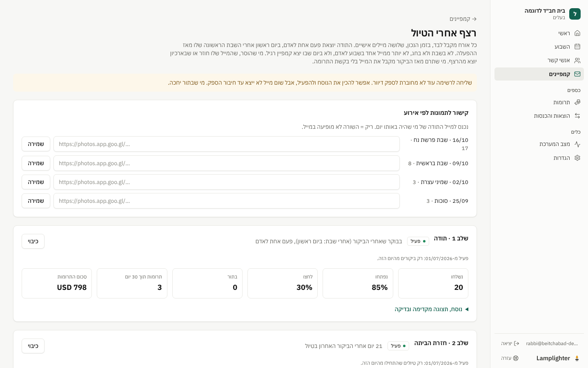Turn off stage 1 with כיבוי button
The height and width of the screenshot is (368, 588).
33,241
